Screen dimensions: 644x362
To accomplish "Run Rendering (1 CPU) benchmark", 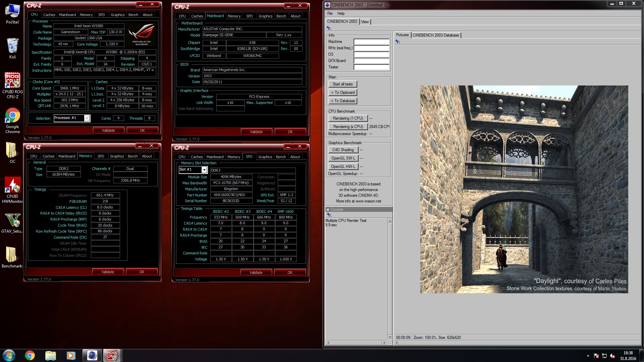I will tap(348, 118).
